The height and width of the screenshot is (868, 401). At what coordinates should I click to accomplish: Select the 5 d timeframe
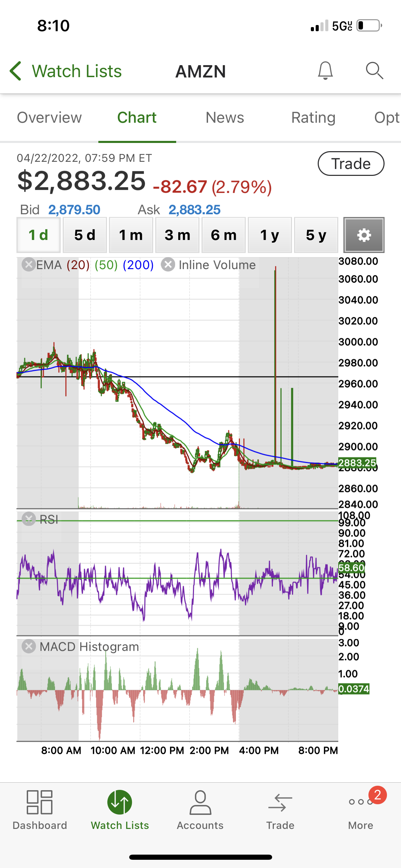pos(85,235)
